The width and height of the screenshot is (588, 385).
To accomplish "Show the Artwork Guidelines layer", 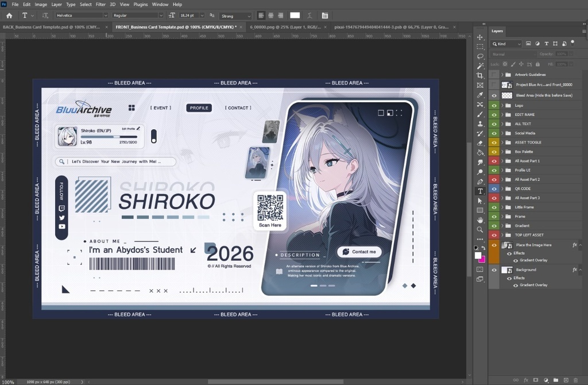I will click(494, 74).
